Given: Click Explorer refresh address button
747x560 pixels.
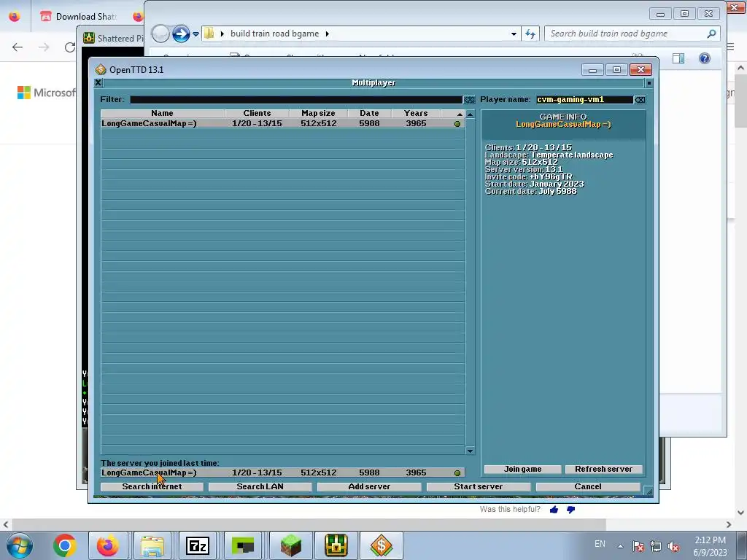Looking at the screenshot, I should tap(530, 34).
